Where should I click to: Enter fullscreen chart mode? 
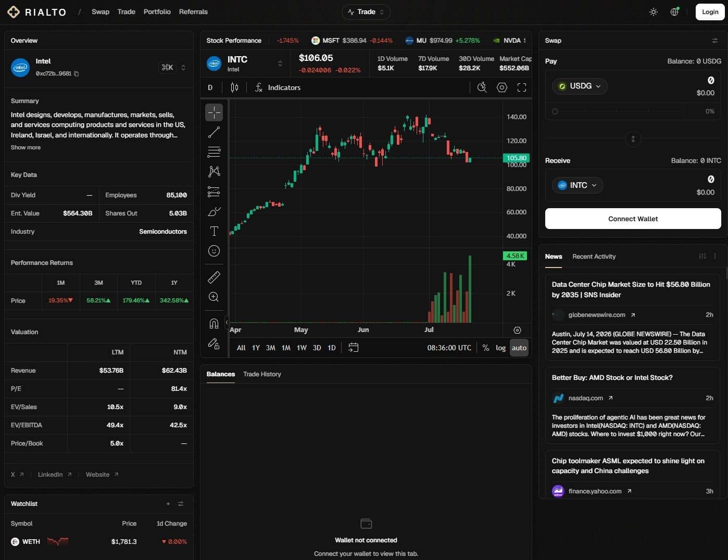[x=522, y=87]
